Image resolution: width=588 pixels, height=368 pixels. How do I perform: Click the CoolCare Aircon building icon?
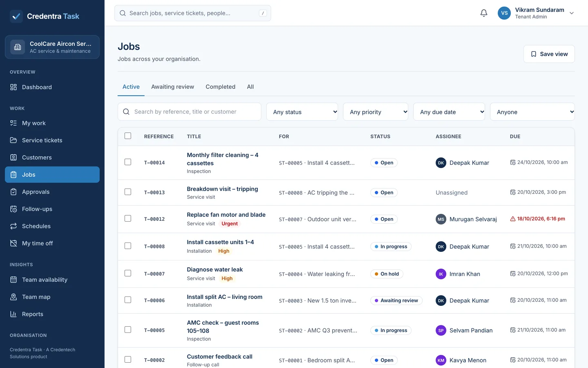point(18,47)
